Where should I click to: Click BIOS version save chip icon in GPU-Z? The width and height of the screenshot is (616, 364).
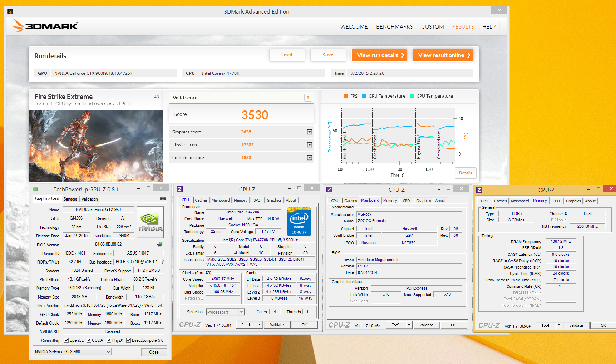pos(160,244)
